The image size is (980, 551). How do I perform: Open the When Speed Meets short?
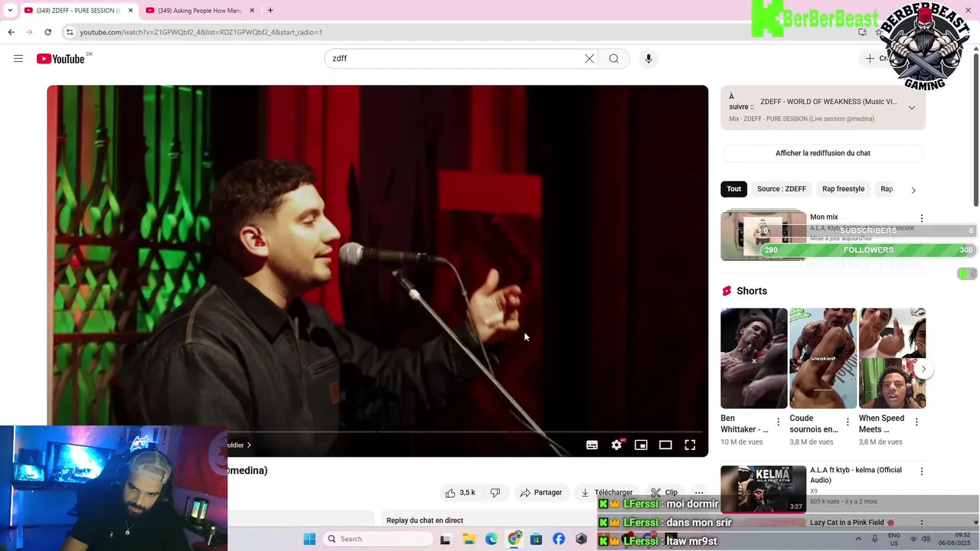892,358
